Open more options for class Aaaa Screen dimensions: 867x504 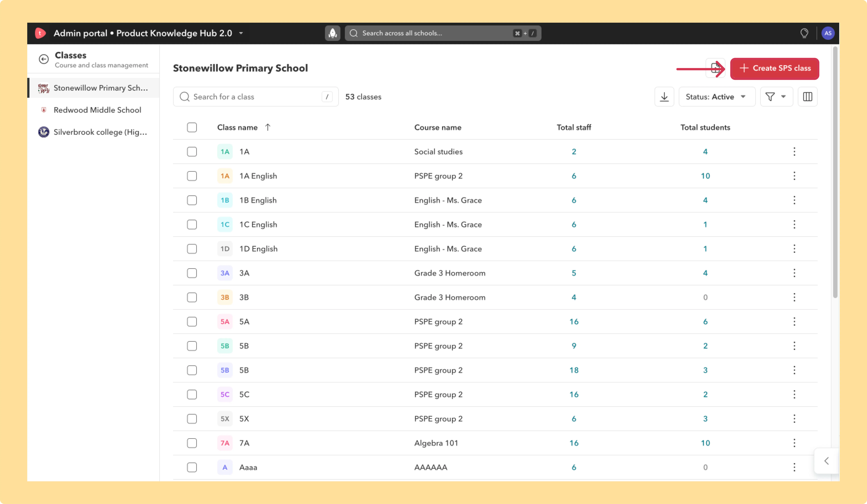point(794,467)
